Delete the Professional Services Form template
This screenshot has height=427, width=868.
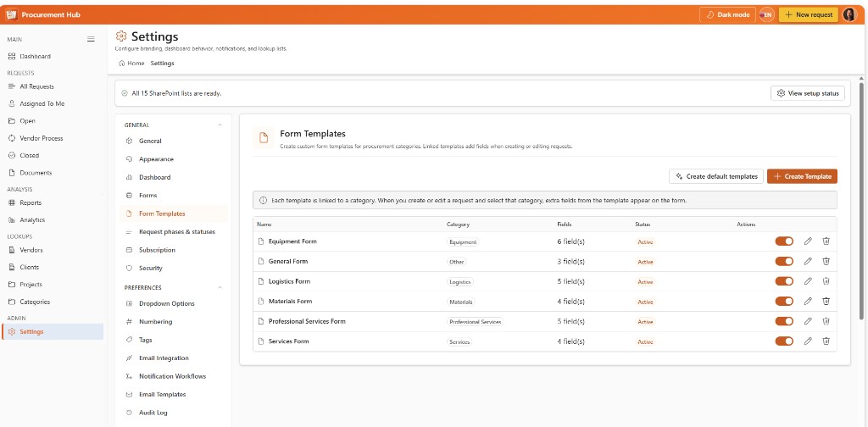pos(826,321)
